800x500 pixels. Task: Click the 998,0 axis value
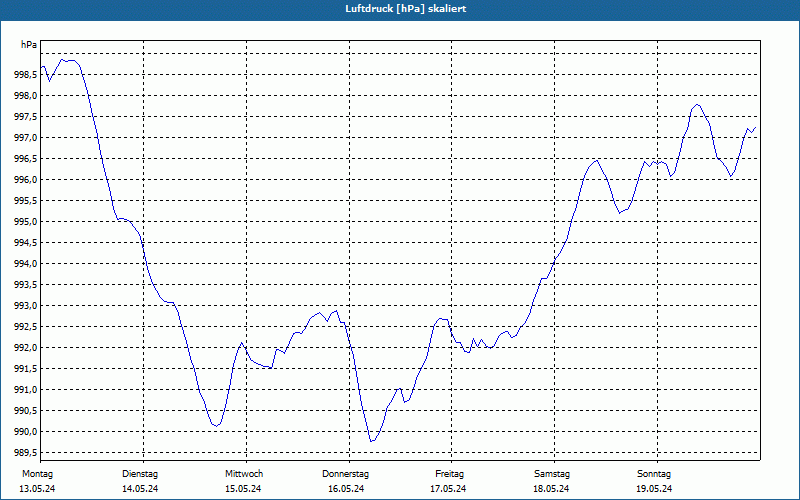tap(25, 96)
